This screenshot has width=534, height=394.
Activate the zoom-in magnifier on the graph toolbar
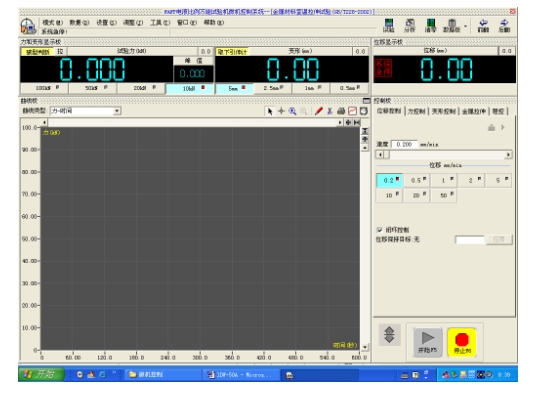[x=293, y=111]
